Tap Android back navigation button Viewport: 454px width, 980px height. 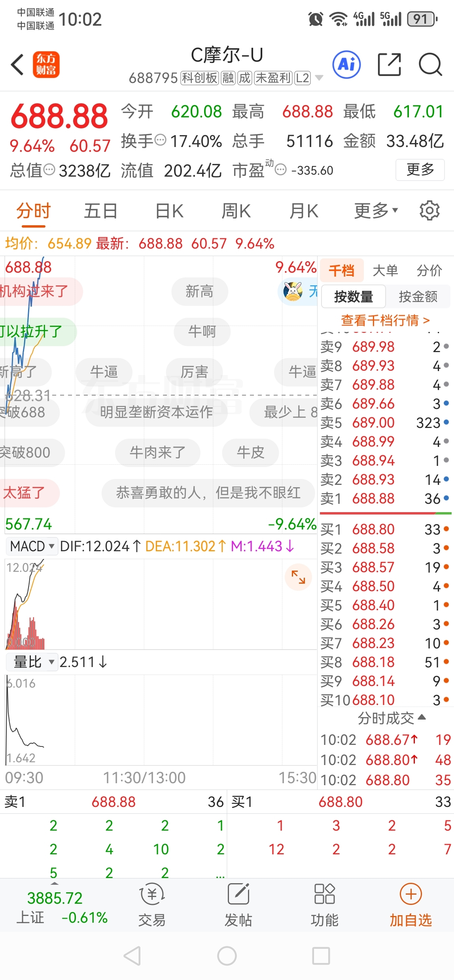coord(132,956)
